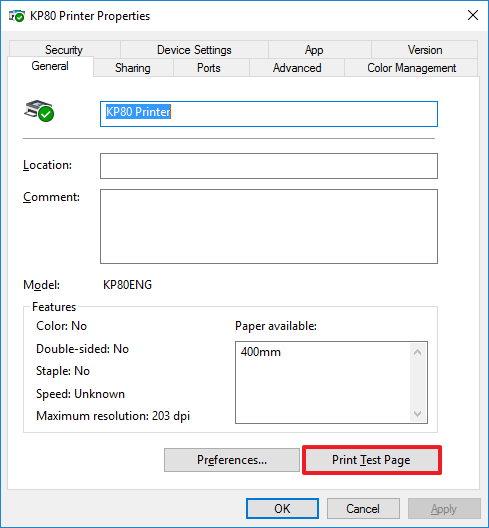Switch to the Device Settings tab
The image size is (489, 528).
coord(194,50)
